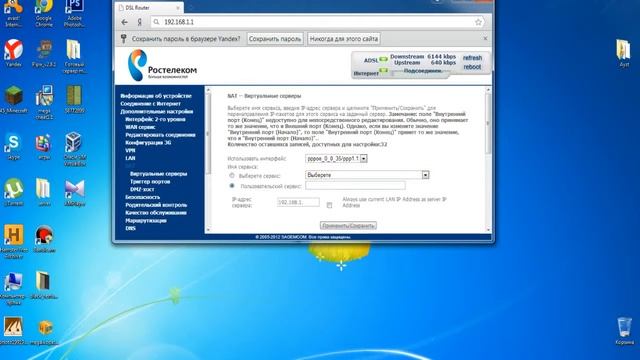
Task: Open Additional settings in the router menu
Action: coord(157,111)
